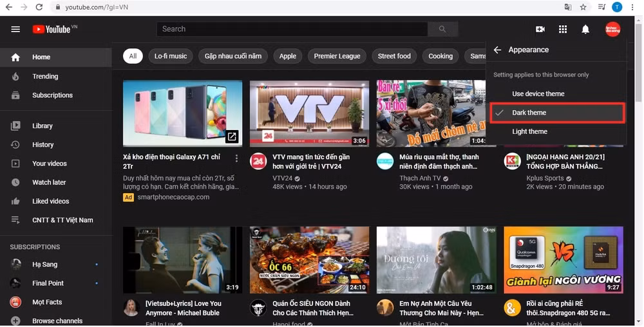Go back with Appearance back arrow

tap(497, 50)
